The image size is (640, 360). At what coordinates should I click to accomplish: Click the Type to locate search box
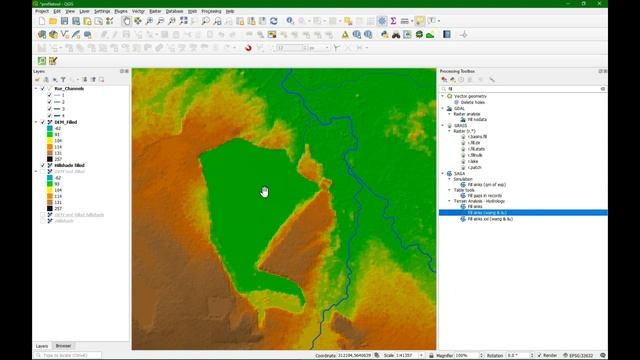(67, 356)
